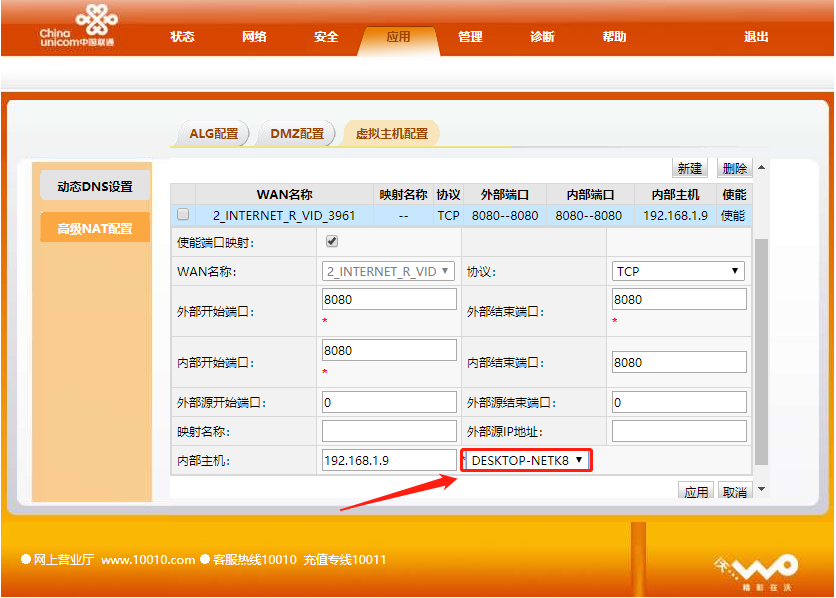Click the 外部开始端口 input field
The width and height of the screenshot is (836, 598).
point(389,300)
